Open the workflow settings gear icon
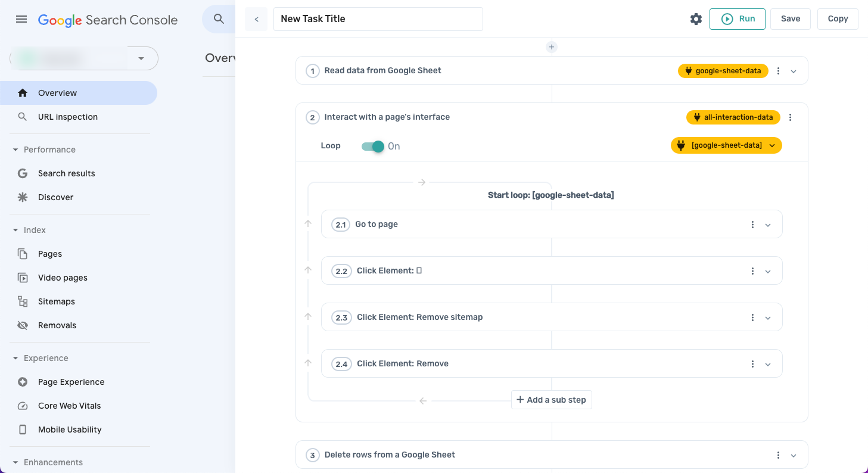The image size is (868, 473). point(696,18)
